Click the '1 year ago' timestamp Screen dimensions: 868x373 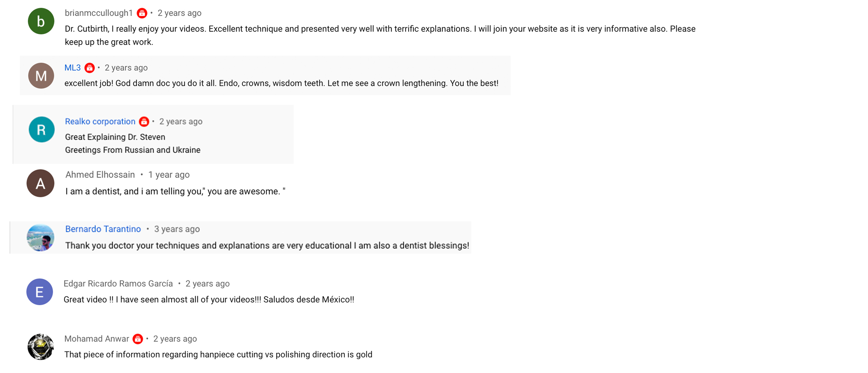click(x=169, y=175)
